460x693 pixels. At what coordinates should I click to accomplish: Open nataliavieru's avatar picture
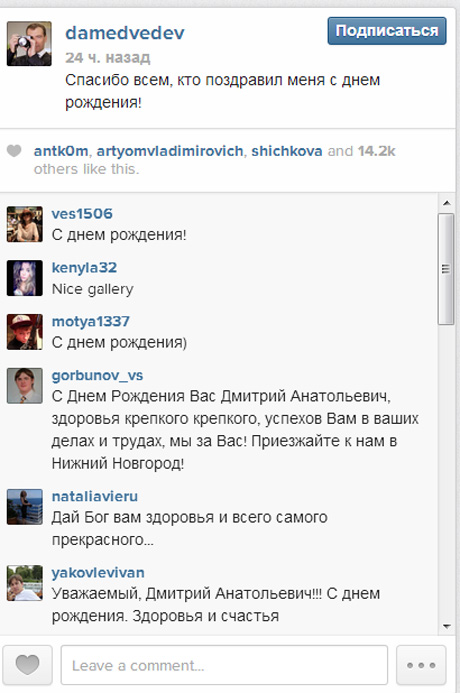[x=25, y=506]
